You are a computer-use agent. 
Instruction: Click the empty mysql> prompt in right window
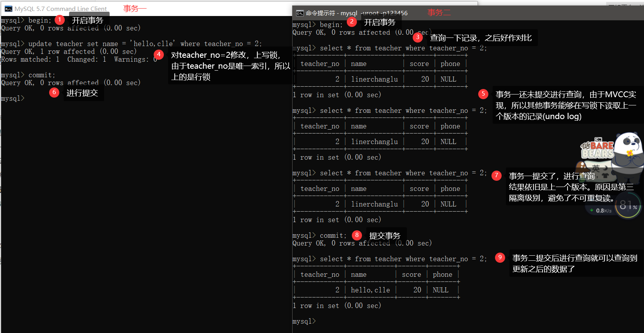pos(304,321)
